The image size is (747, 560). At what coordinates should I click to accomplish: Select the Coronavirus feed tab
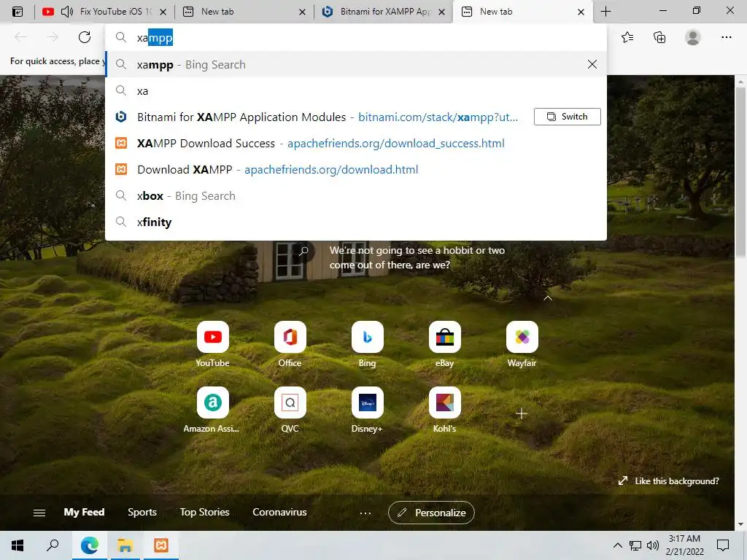pyautogui.click(x=279, y=513)
